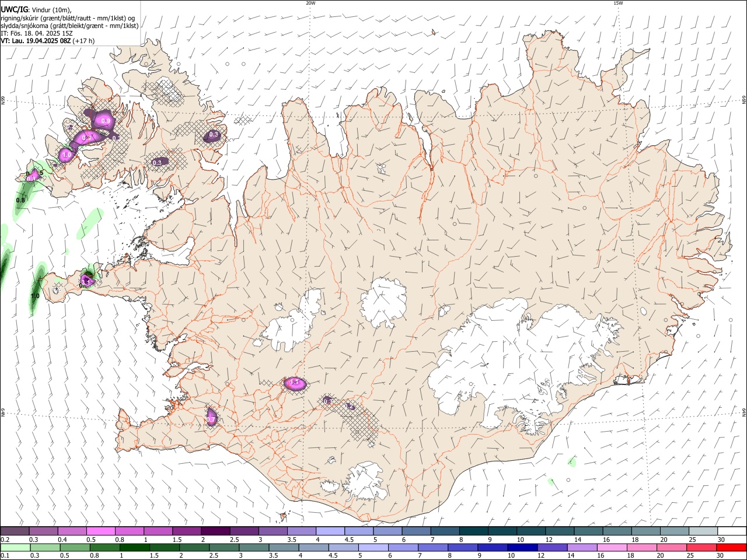Click the bright pink swatch between 0.5 and 0.8
This screenshot has width=747, height=560.
pyautogui.click(x=101, y=531)
